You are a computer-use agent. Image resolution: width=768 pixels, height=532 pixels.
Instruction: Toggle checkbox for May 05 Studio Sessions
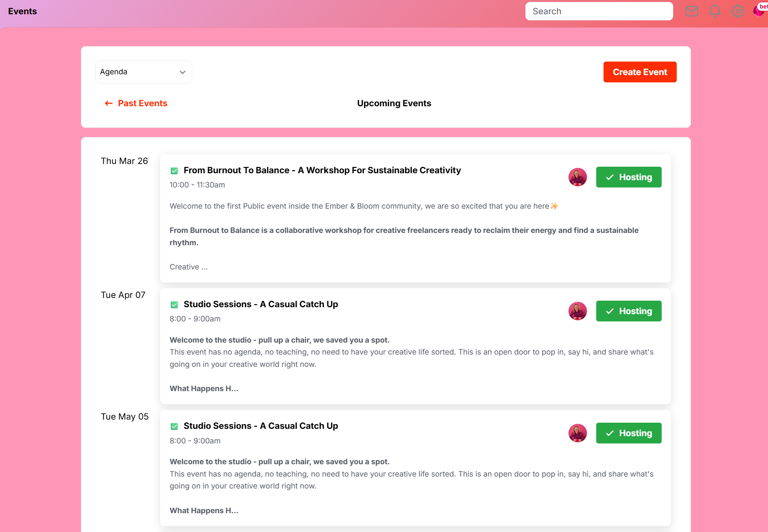(x=174, y=426)
